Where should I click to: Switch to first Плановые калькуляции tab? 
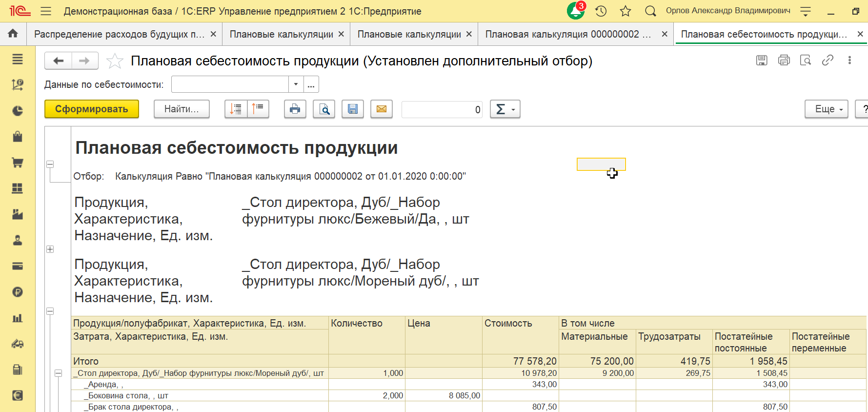[282, 34]
